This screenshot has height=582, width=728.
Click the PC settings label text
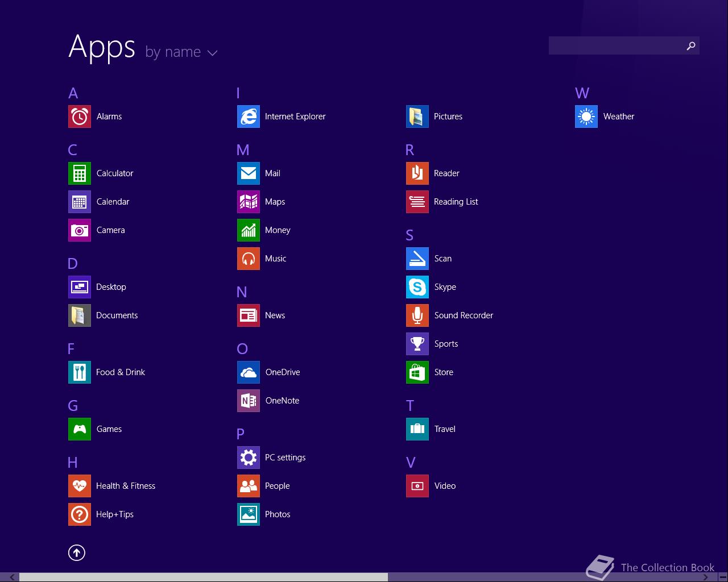tap(285, 458)
